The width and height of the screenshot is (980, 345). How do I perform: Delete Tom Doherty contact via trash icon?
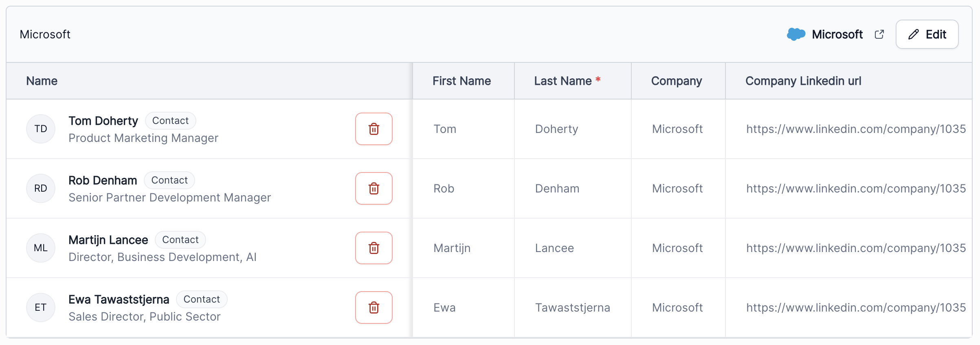(x=374, y=129)
